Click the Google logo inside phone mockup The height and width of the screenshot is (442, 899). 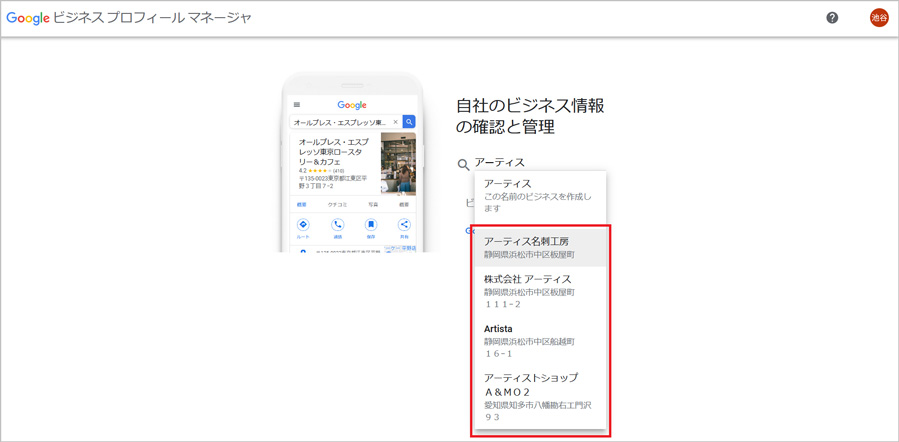pos(352,105)
